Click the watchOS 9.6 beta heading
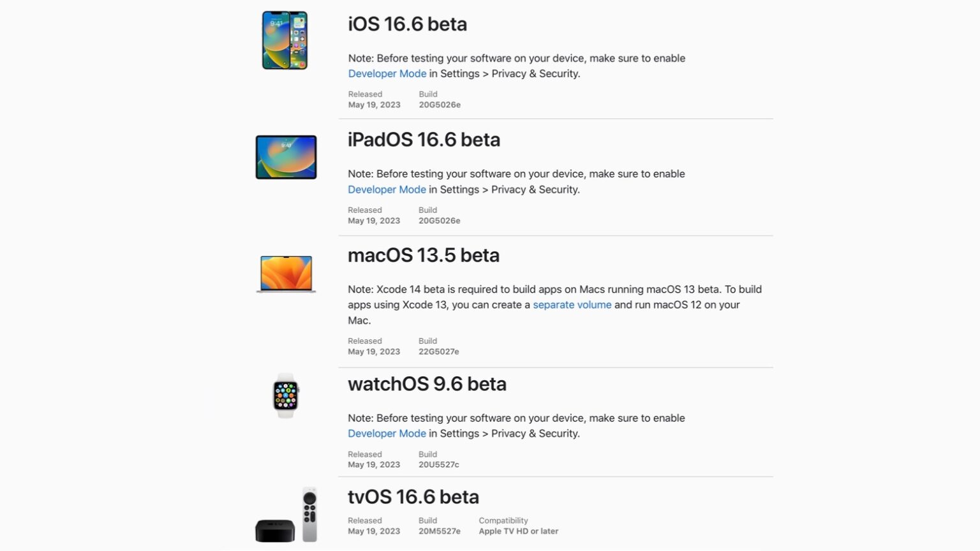Image resolution: width=980 pixels, height=551 pixels. (427, 384)
